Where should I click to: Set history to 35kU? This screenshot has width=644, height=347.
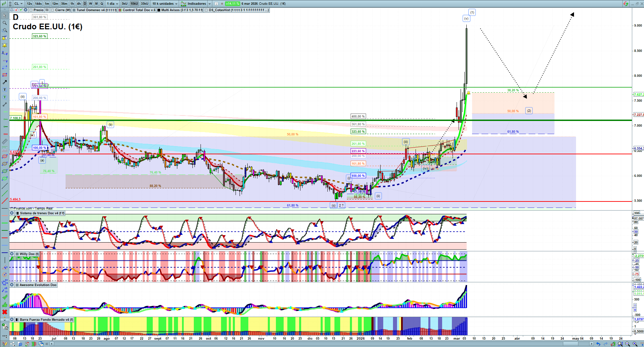coord(145,4)
